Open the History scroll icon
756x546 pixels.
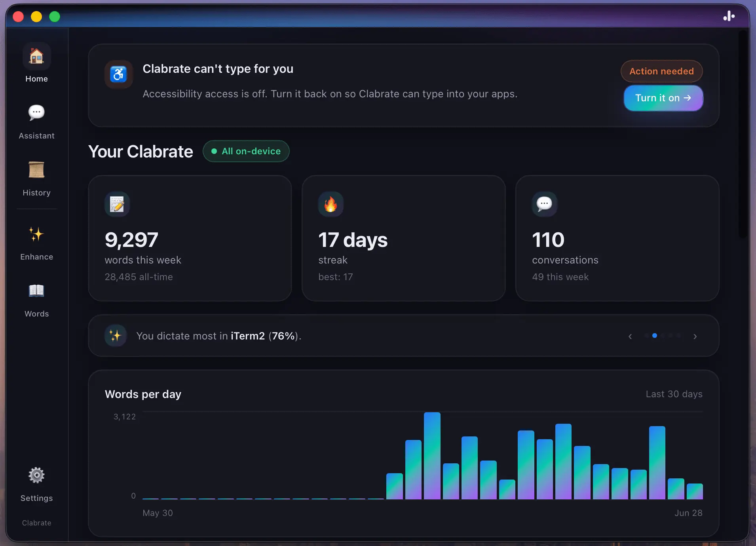point(36,170)
